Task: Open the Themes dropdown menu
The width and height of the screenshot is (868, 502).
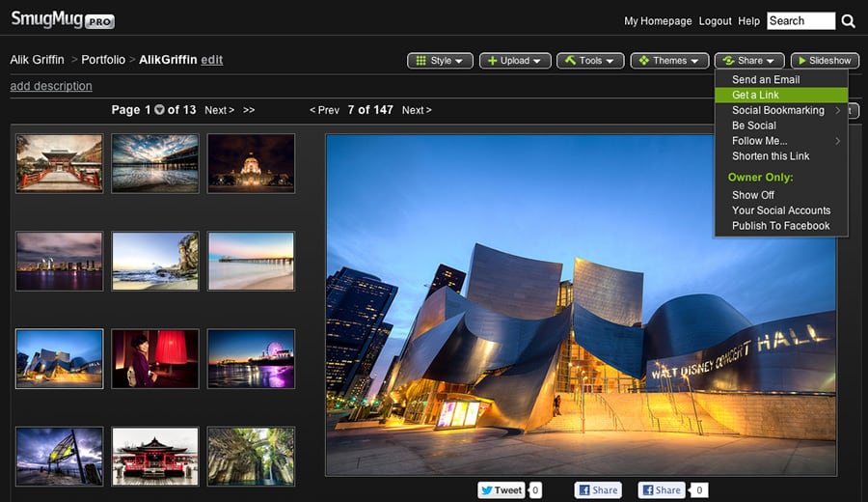Action: (x=669, y=61)
